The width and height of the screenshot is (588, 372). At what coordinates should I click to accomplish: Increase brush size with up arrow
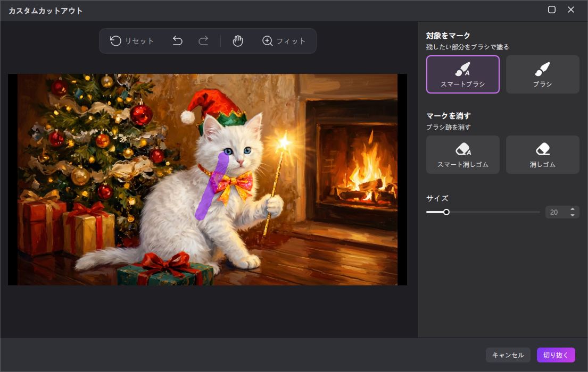(573, 209)
